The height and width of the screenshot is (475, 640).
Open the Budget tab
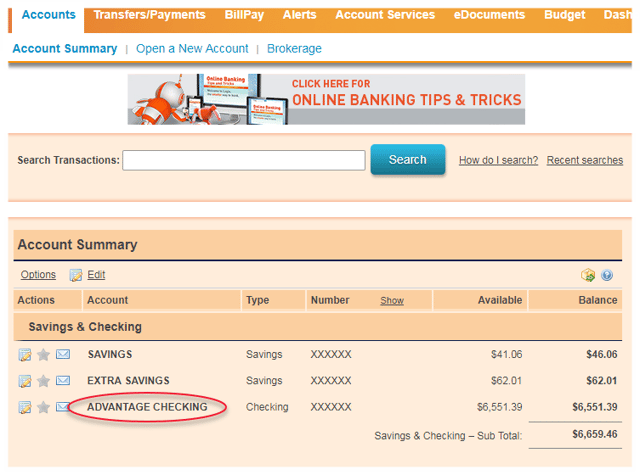click(564, 15)
